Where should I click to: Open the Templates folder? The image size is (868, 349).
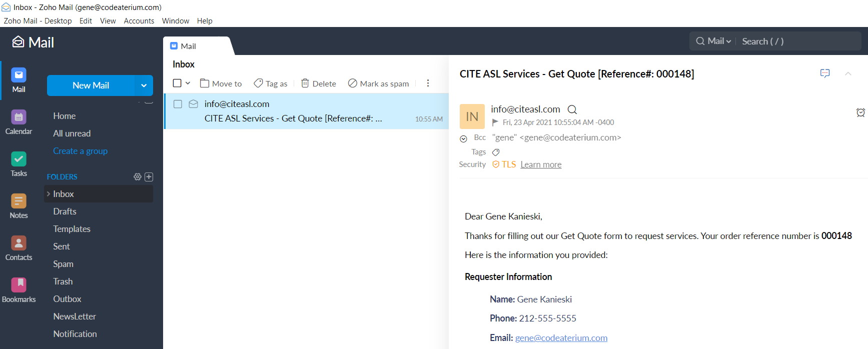pyautogui.click(x=72, y=229)
